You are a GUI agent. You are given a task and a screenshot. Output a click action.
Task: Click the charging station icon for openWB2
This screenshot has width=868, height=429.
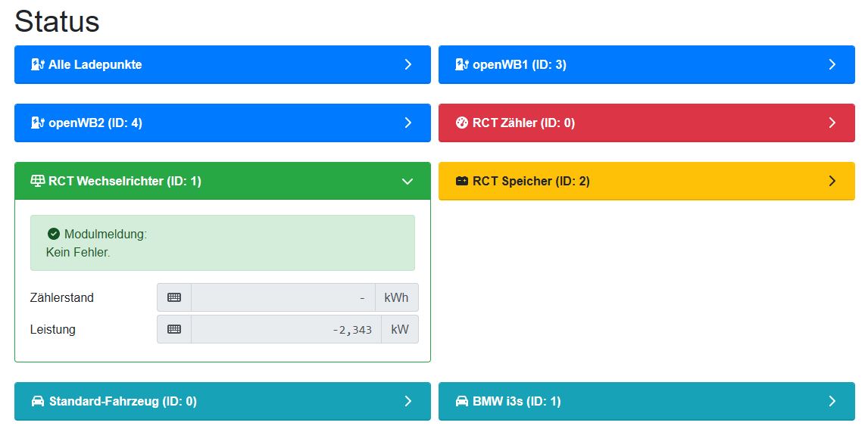(37, 123)
